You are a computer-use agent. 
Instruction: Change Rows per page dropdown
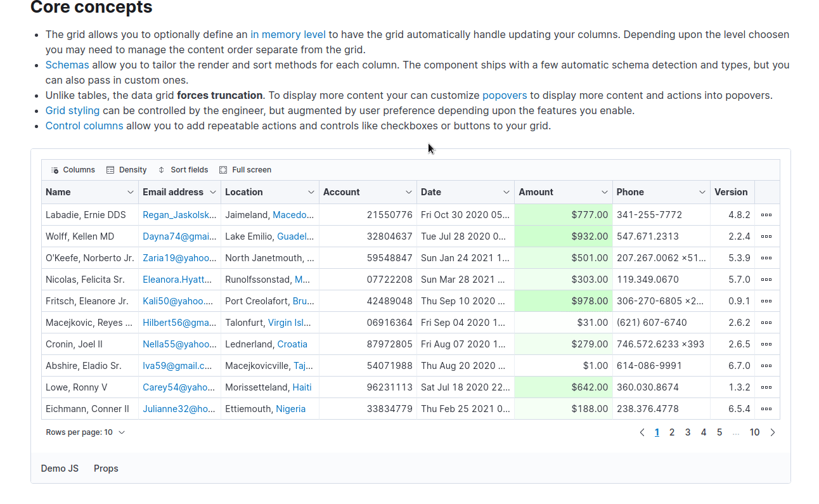coord(86,432)
